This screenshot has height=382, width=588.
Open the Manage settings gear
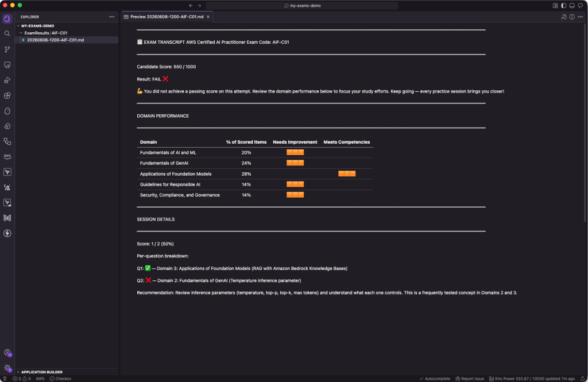point(7,368)
